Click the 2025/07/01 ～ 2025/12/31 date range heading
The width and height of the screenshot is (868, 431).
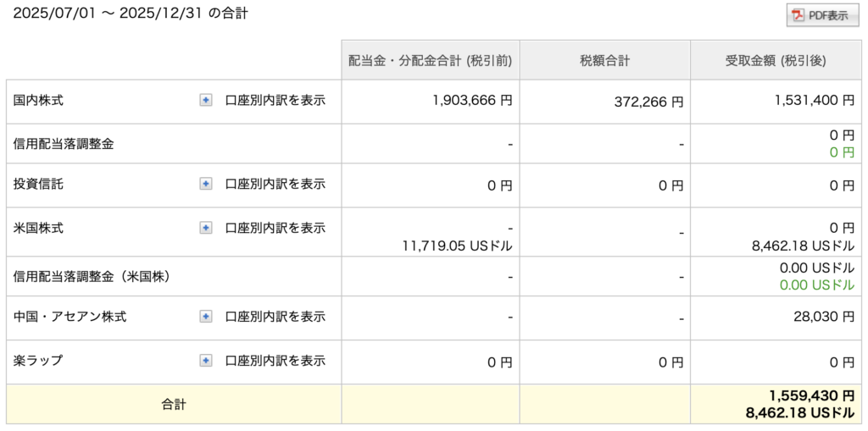(x=131, y=14)
